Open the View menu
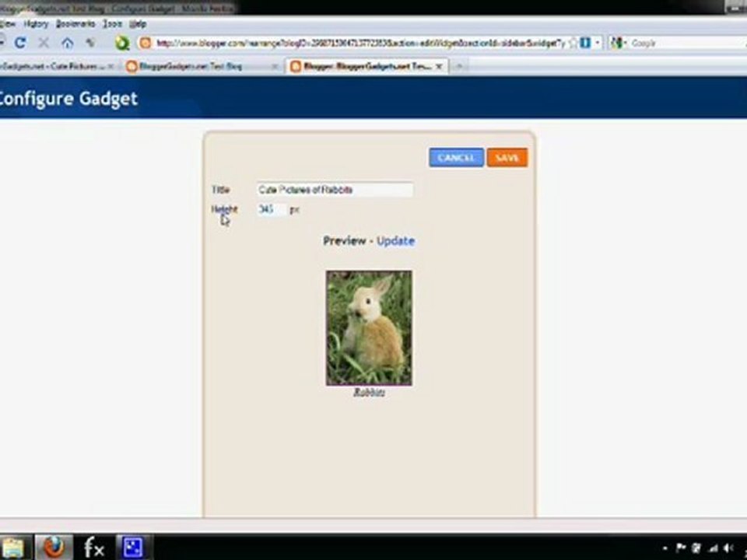The height and width of the screenshot is (560, 747). [8, 24]
